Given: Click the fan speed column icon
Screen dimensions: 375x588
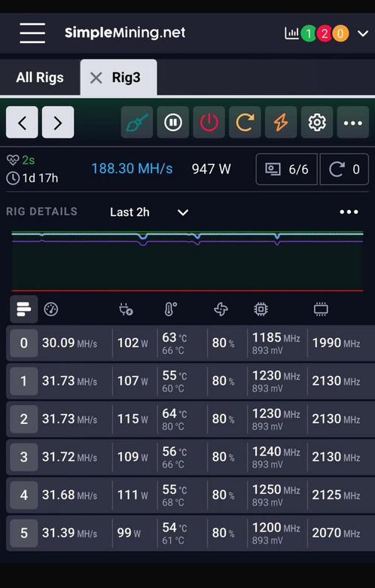Looking at the screenshot, I should (x=221, y=309).
